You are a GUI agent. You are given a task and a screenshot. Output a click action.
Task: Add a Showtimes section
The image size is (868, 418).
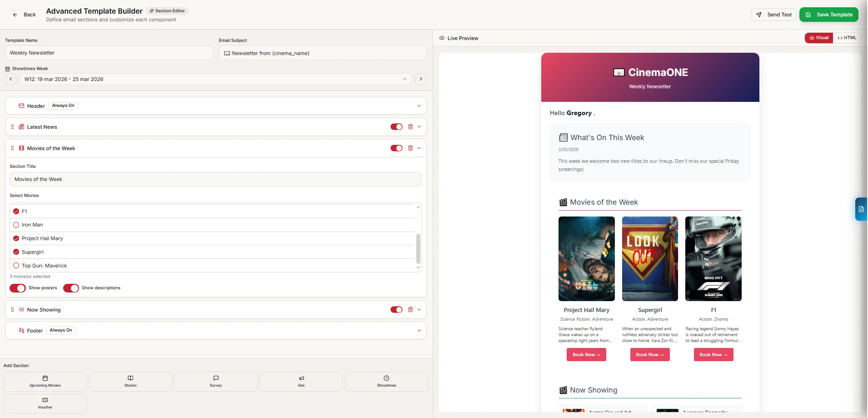(386, 382)
